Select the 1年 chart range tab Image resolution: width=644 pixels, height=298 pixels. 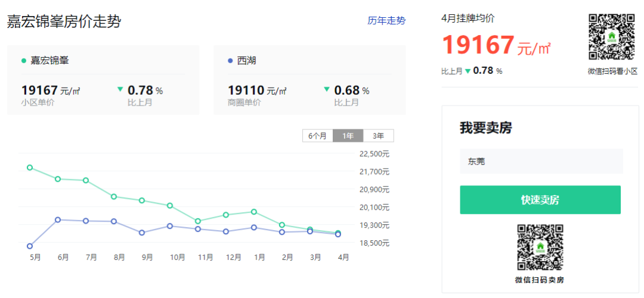348,136
